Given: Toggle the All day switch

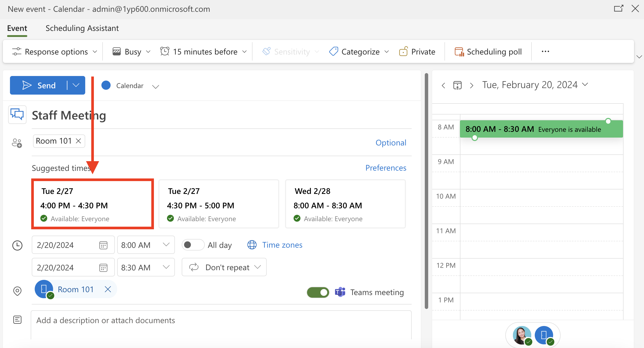Looking at the screenshot, I should click(x=193, y=245).
